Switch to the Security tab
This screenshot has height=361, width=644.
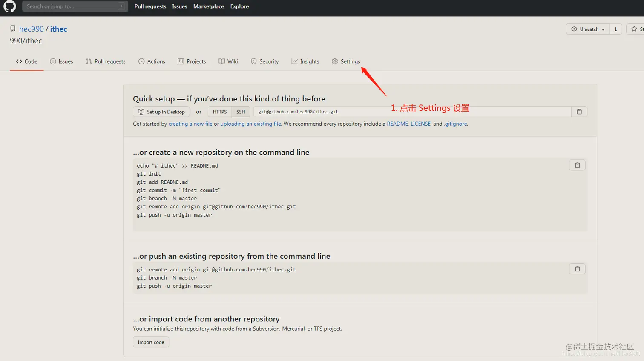[264, 61]
